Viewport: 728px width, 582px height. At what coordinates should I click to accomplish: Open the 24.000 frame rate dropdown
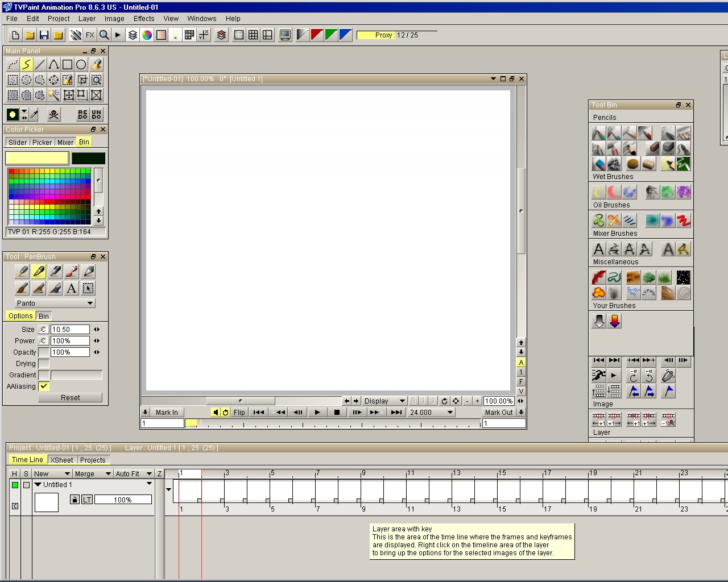[431, 413]
